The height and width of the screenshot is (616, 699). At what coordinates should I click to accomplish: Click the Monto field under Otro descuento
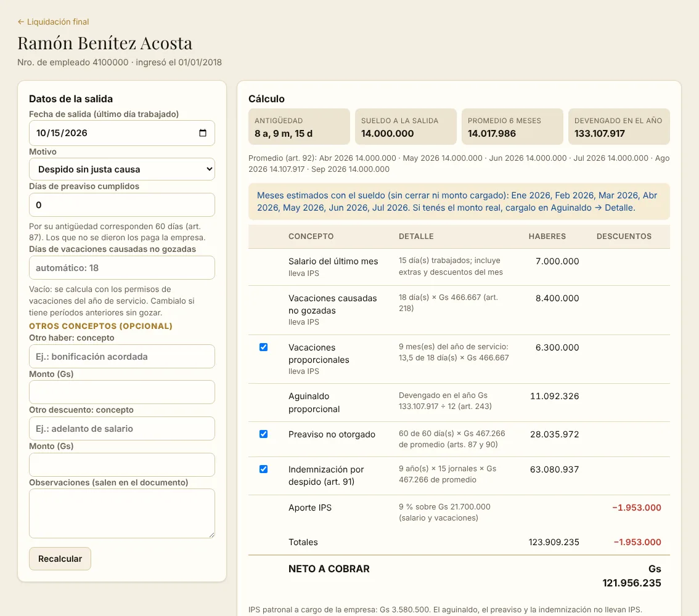[121, 464]
